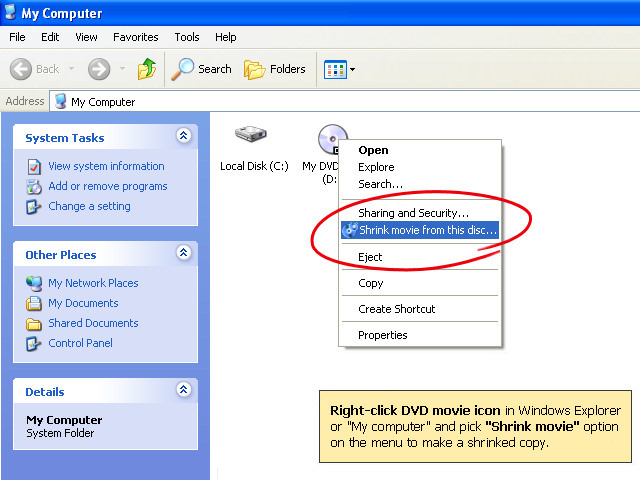Screen dimensions: 640x480
Task: Click the title bar My Computer icon
Action: [x=10, y=12]
